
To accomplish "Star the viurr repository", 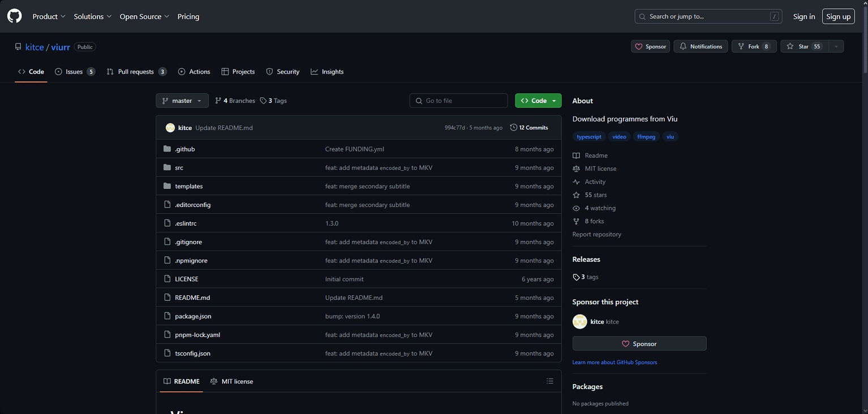I will (x=798, y=46).
